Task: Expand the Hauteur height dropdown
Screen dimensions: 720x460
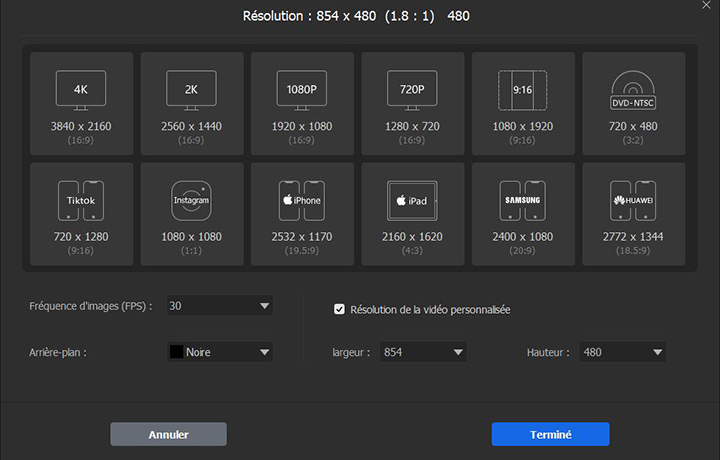Action: click(658, 352)
